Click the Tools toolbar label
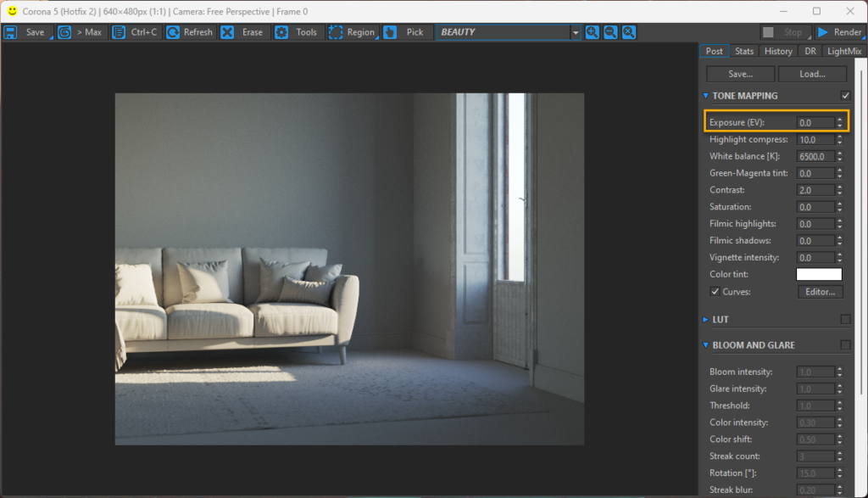 [306, 32]
